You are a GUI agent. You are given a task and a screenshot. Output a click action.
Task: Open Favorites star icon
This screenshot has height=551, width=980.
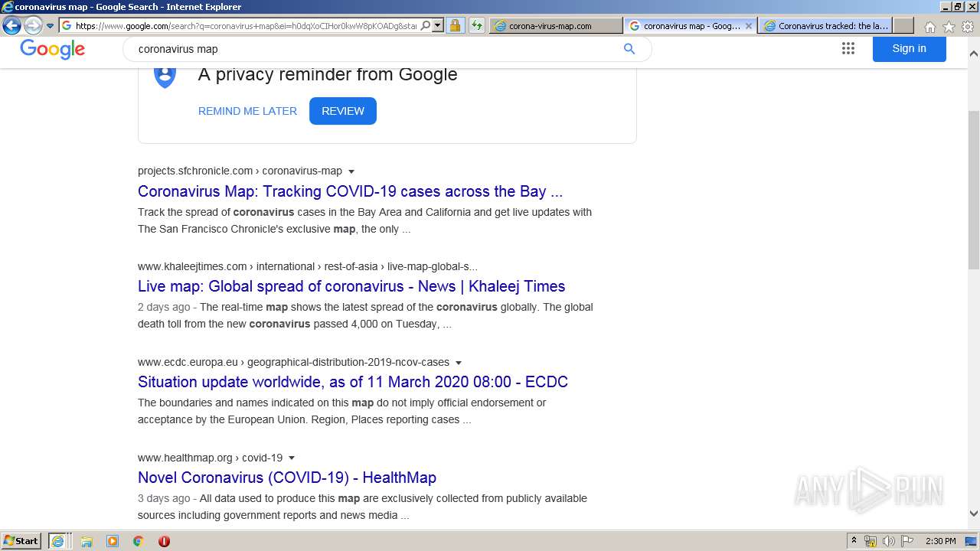[x=949, y=27]
